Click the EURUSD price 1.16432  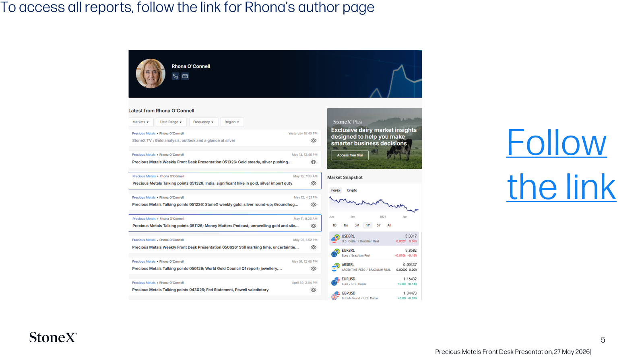(410, 279)
